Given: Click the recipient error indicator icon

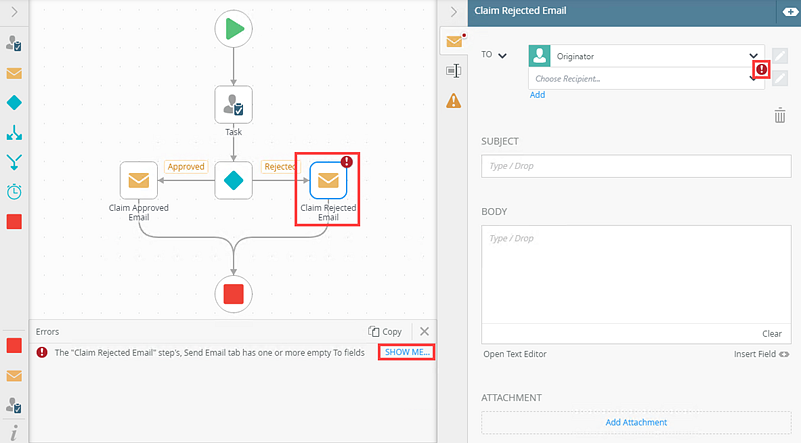Looking at the screenshot, I should [761, 69].
